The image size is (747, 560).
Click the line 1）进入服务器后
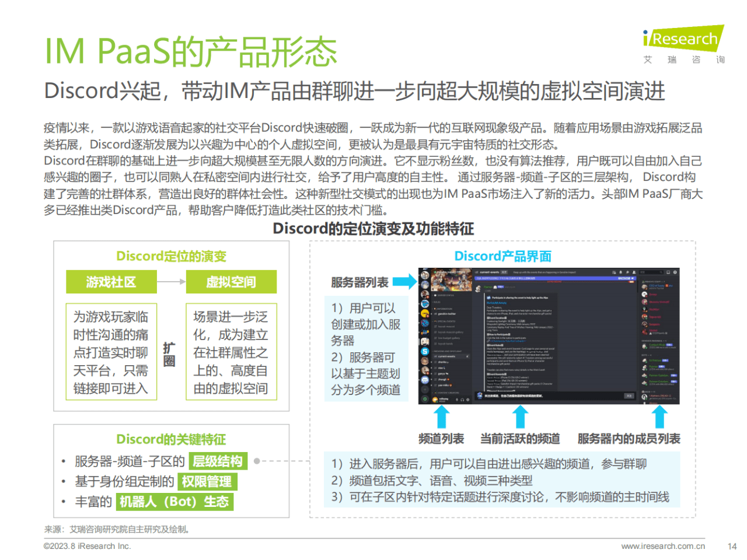pos(489,464)
